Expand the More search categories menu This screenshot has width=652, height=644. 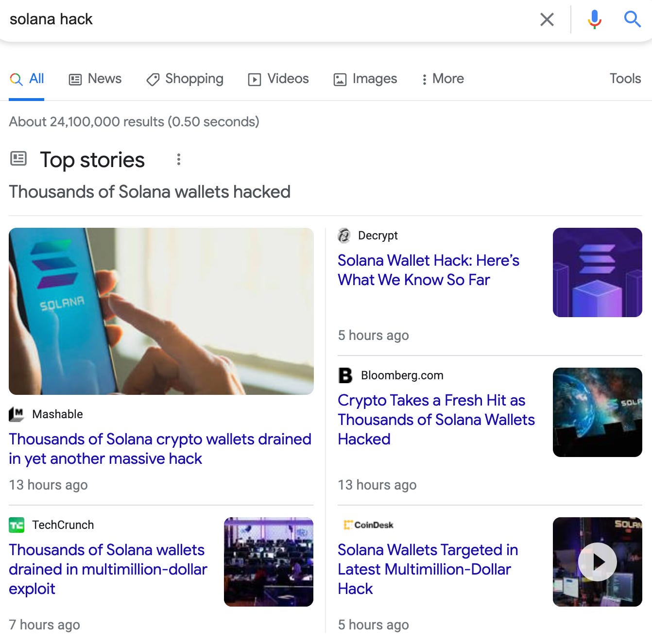point(443,79)
